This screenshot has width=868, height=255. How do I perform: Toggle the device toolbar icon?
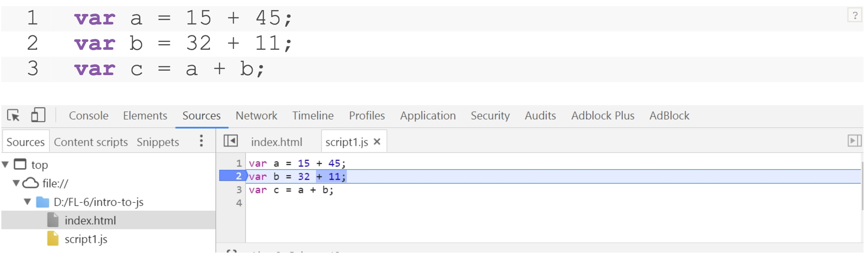(38, 115)
